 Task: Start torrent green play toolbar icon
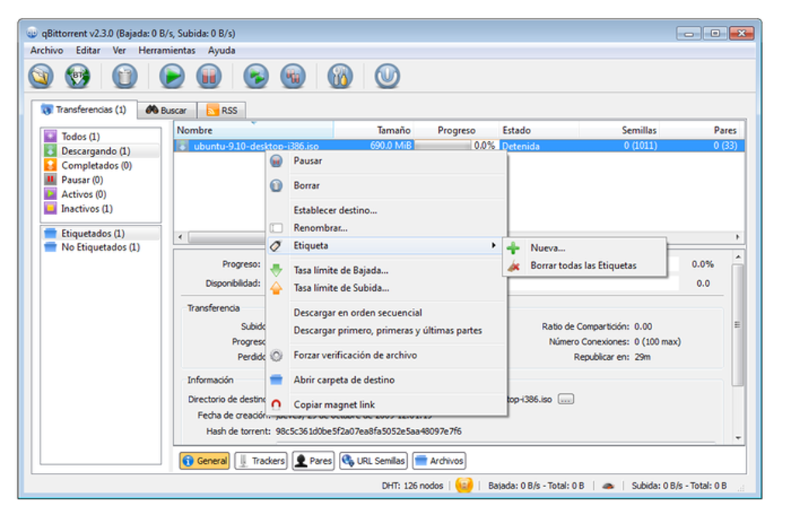pyautogui.click(x=172, y=77)
